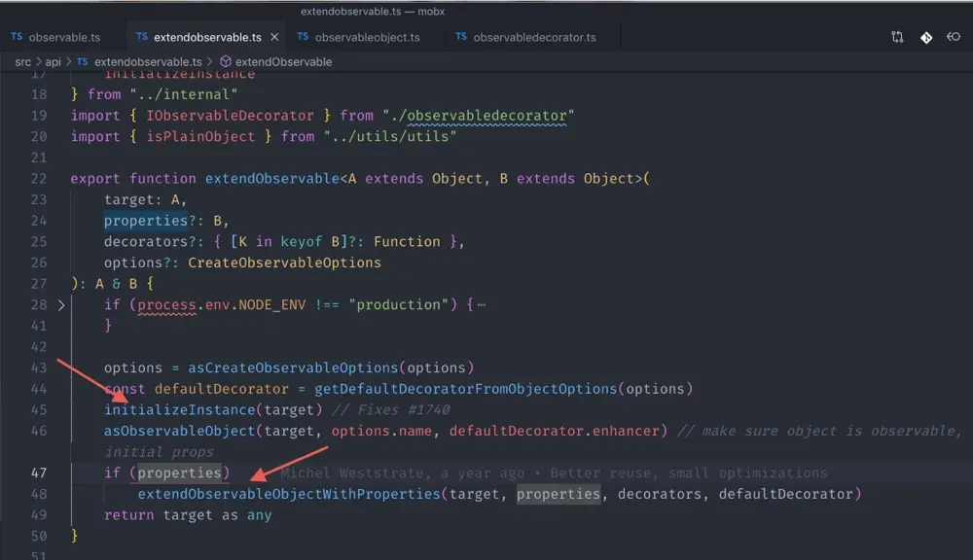Click asObservableObject call on line 46
Viewport: 973px width, 560px height.
(179, 431)
